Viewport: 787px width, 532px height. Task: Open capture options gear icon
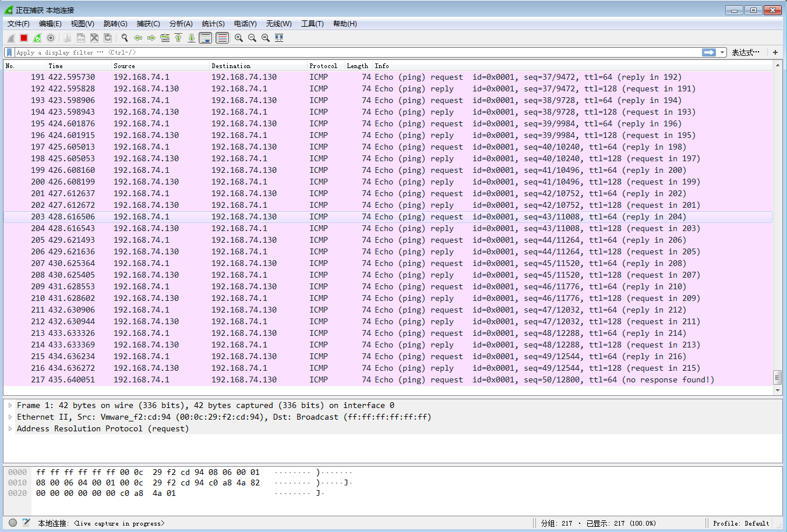(51, 38)
